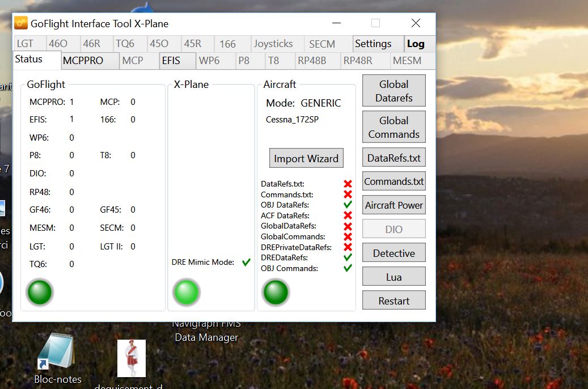Click the green check beside OBJ Commands
588x389 pixels.
348,268
